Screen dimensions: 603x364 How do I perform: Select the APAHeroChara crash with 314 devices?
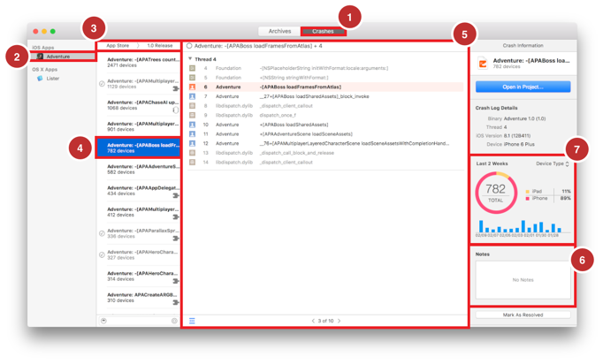pos(139,276)
